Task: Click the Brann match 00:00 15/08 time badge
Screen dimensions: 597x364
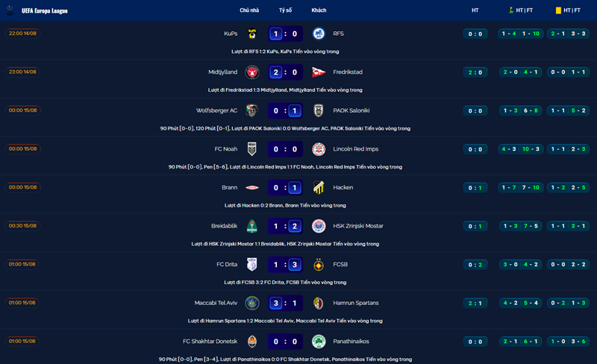Action: click(x=22, y=187)
